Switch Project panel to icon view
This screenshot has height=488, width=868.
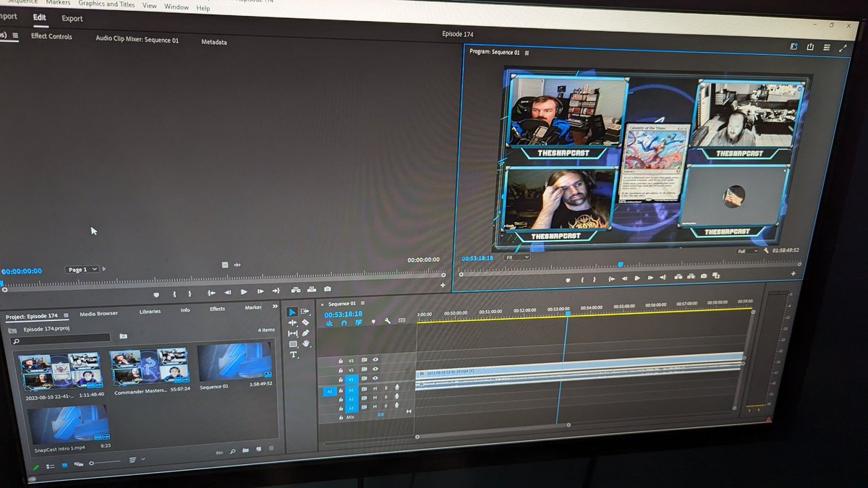coord(64,466)
